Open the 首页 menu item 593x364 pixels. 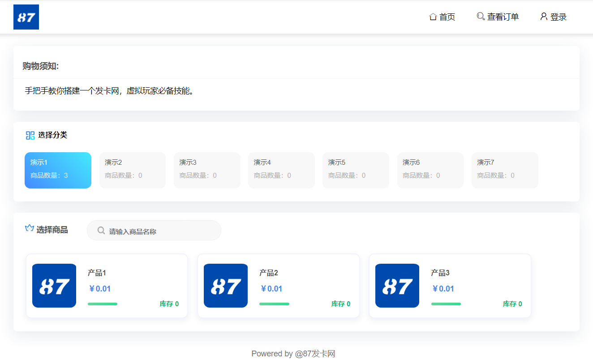point(447,16)
